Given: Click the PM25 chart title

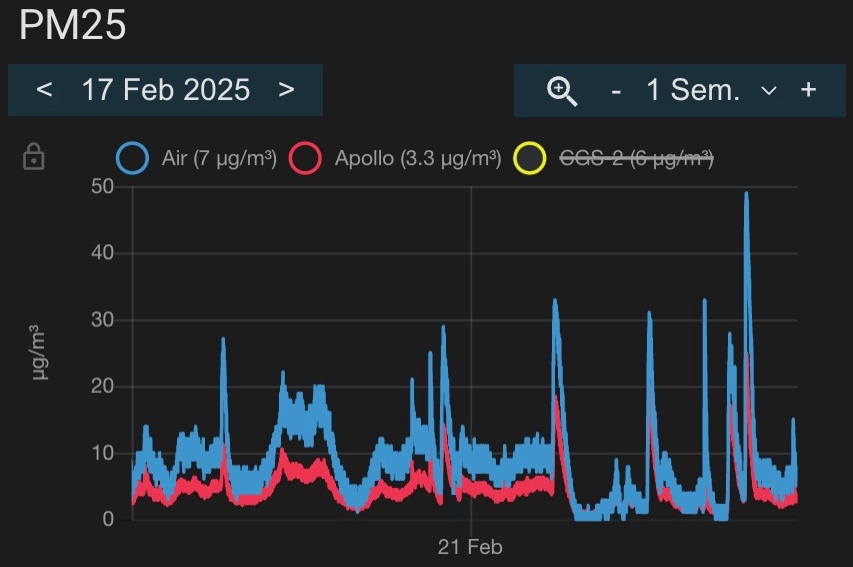Looking at the screenshot, I should (72, 25).
